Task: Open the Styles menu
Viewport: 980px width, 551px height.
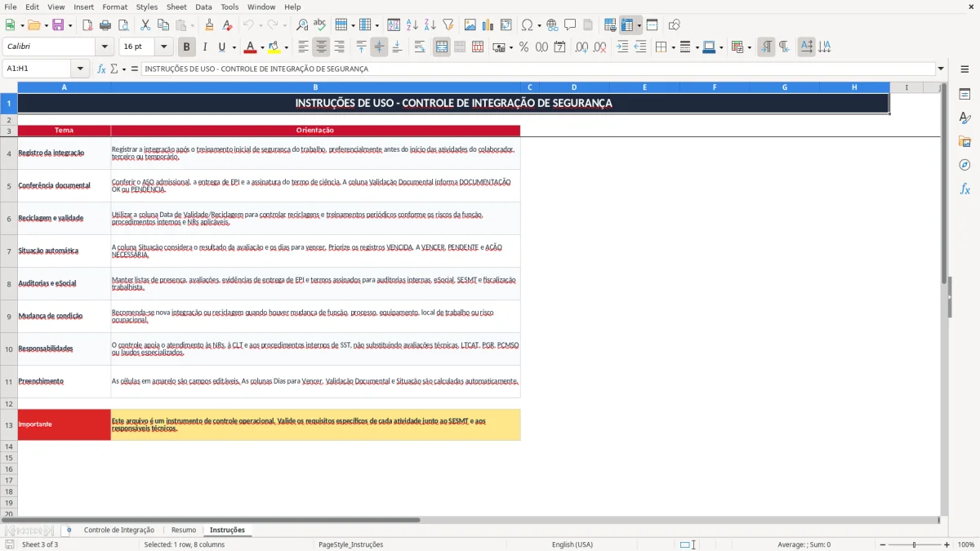Action: pos(147,7)
